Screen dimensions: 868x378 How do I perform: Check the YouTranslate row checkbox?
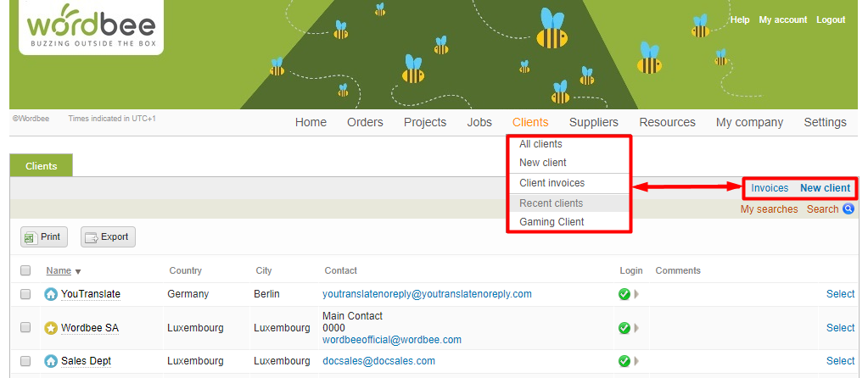click(x=25, y=294)
